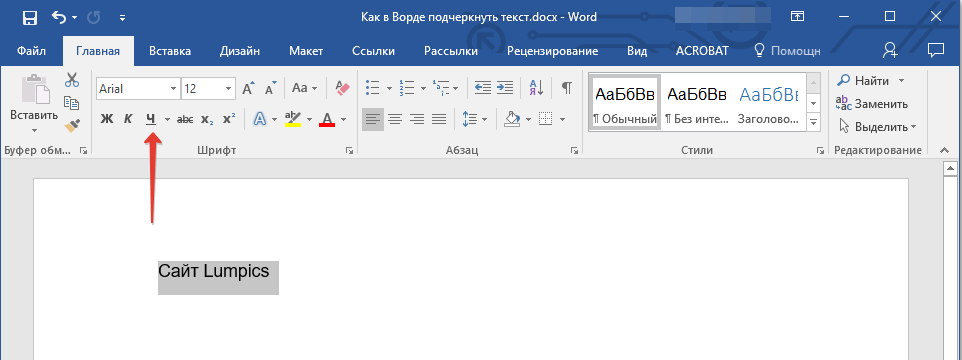Switch to the Вставка tab

point(170,52)
